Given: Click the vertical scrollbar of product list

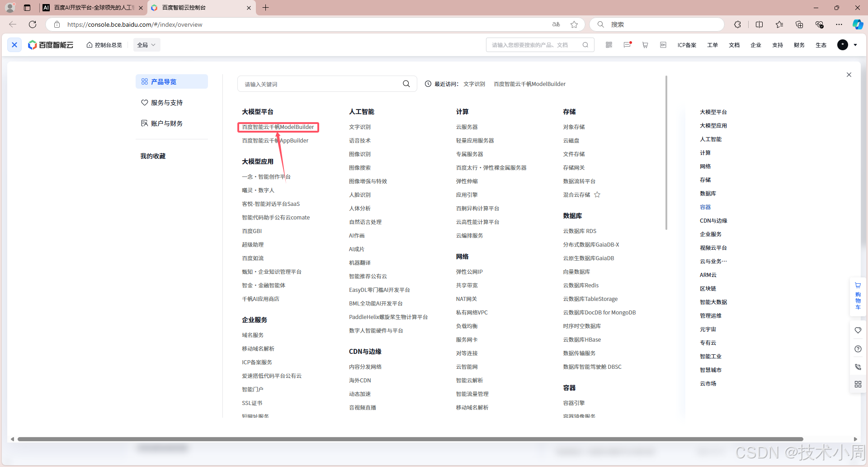Looking at the screenshot, I should 666,153.
